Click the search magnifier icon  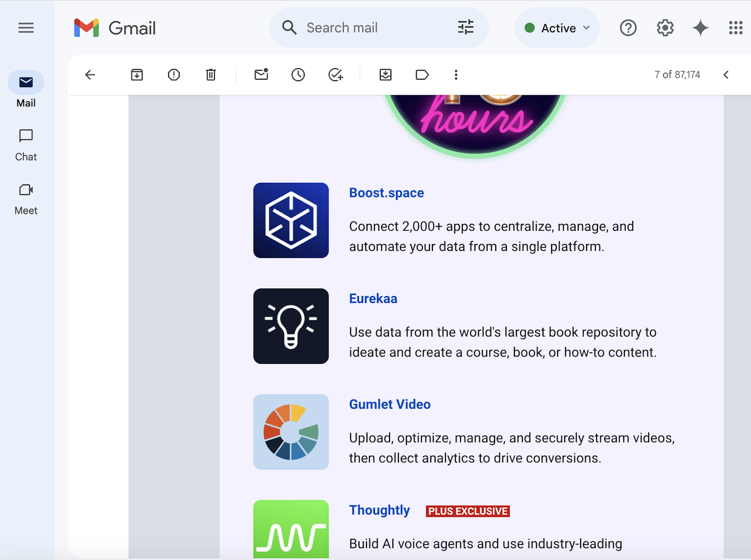click(290, 28)
